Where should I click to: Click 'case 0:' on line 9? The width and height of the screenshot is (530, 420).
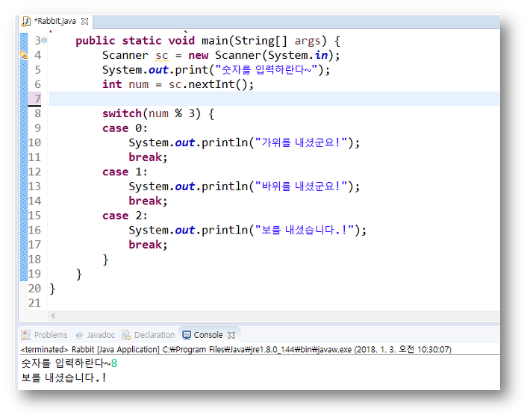coord(125,128)
